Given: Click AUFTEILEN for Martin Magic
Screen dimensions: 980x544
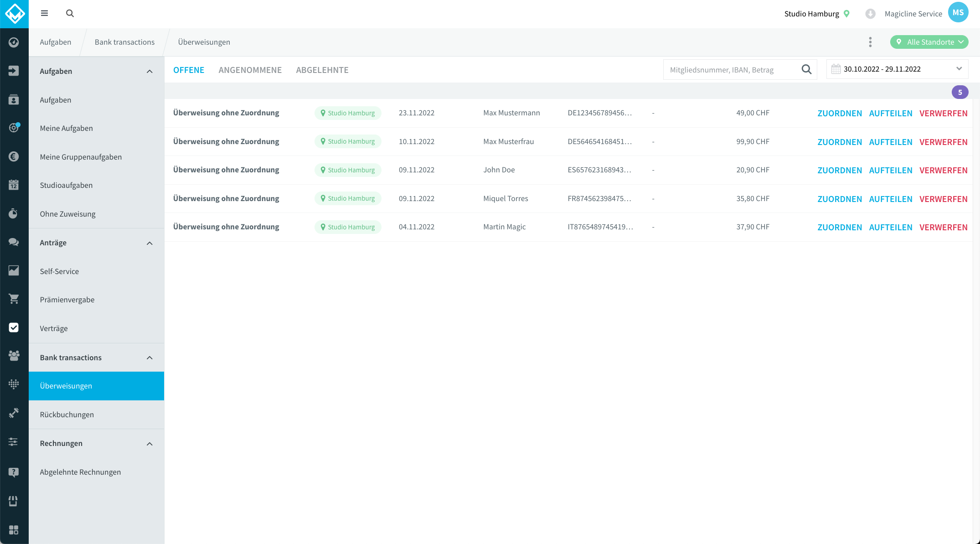Looking at the screenshot, I should [891, 227].
